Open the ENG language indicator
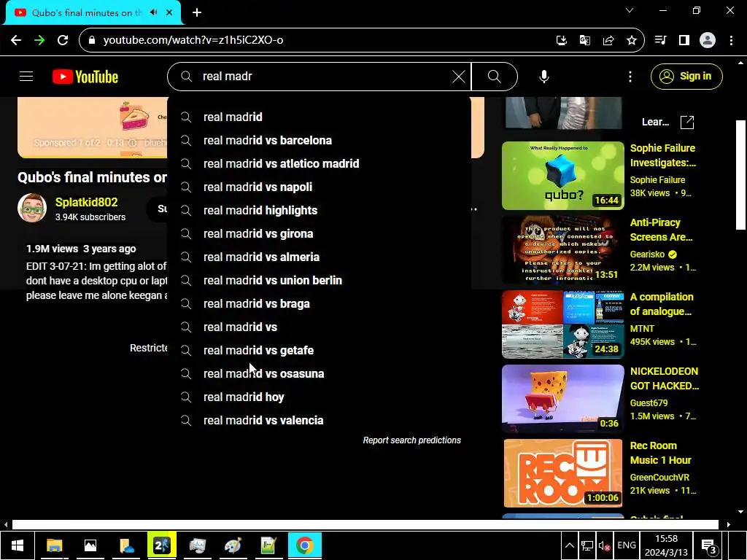The height and width of the screenshot is (560, 747). (627, 545)
